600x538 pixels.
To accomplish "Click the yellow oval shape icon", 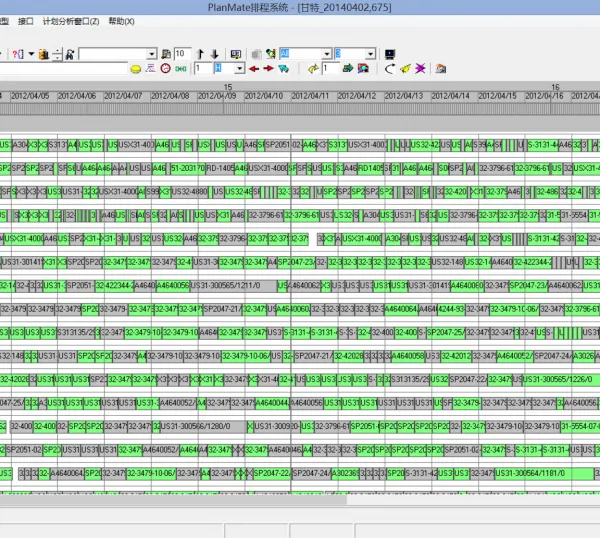I will click(136, 69).
